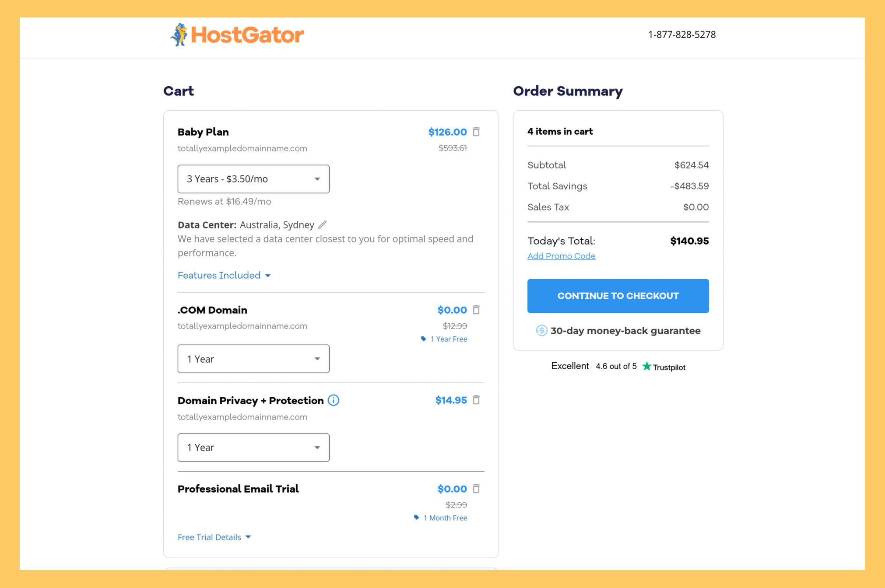This screenshot has width=885, height=588.
Task: Click the Today's Total amount $140.95
Action: pyautogui.click(x=689, y=241)
